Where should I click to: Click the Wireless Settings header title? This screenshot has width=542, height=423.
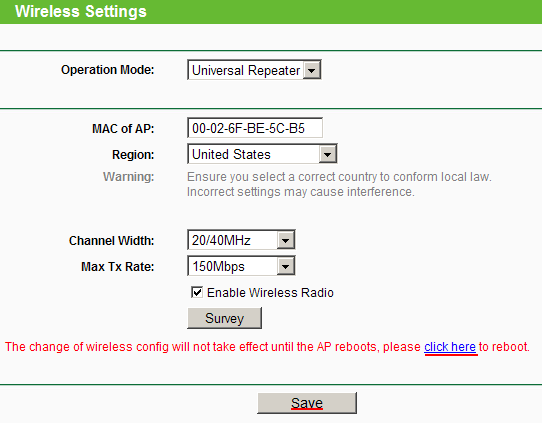point(81,11)
